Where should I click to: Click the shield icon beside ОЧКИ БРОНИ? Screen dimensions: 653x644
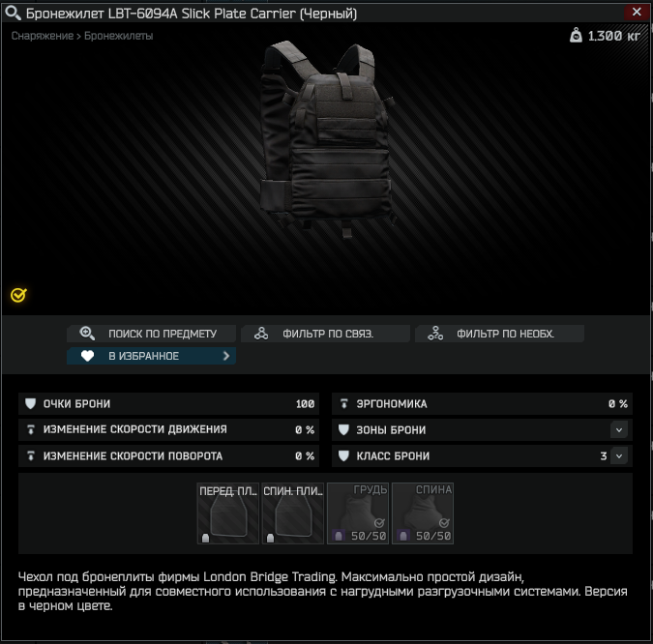point(30,403)
